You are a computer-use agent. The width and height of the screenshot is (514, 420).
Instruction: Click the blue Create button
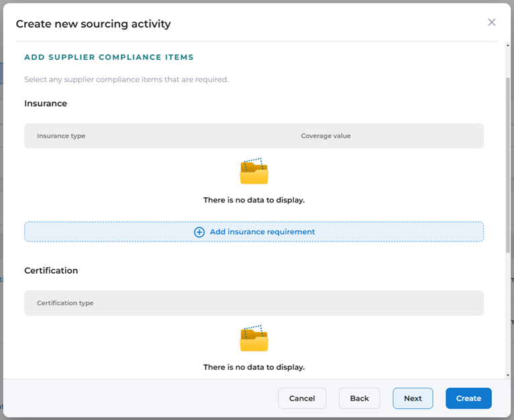(468, 399)
